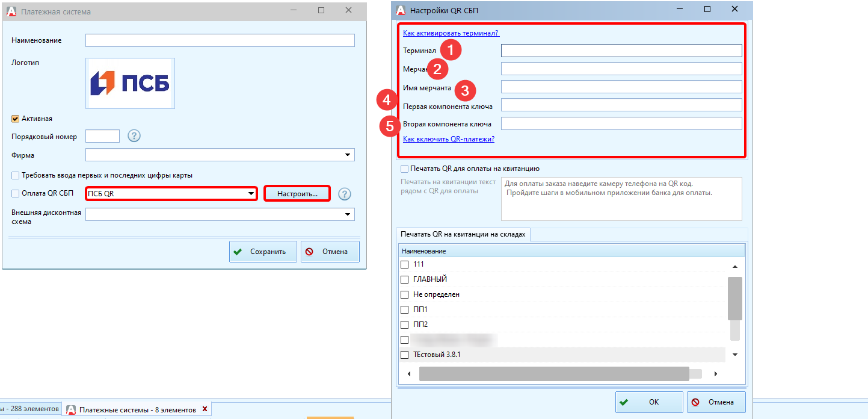Click the Терминал input field

pyautogui.click(x=621, y=51)
